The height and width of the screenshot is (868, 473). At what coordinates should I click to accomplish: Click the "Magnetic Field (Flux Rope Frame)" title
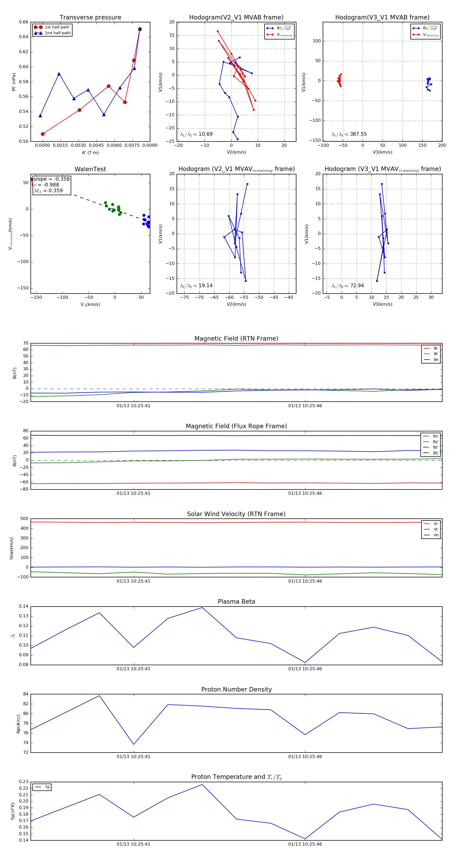pos(236,426)
